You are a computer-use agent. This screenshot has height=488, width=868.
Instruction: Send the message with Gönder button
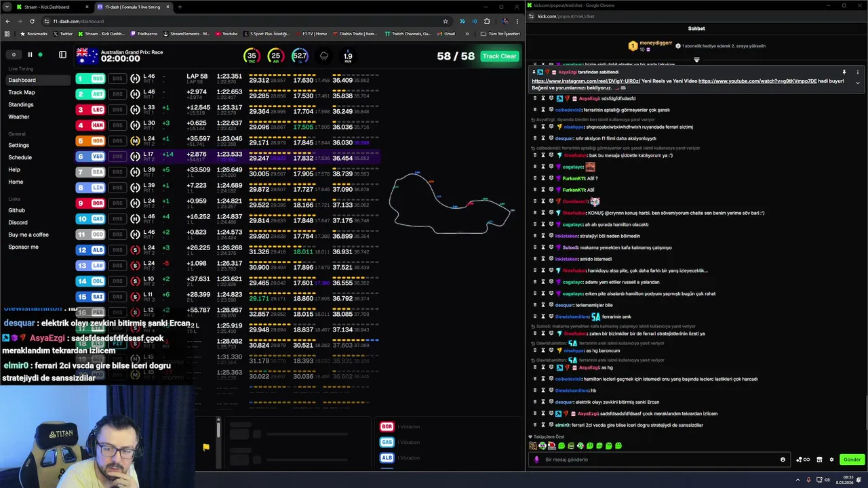coord(852,460)
